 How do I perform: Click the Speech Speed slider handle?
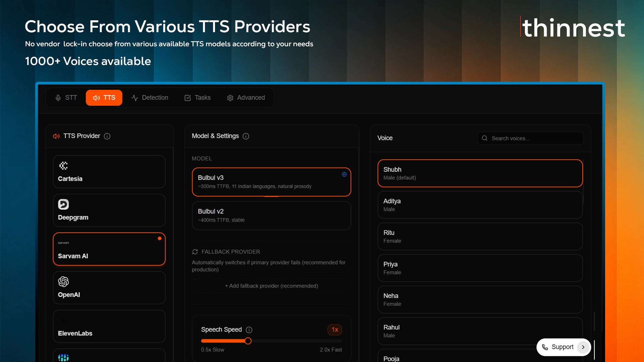(248, 341)
